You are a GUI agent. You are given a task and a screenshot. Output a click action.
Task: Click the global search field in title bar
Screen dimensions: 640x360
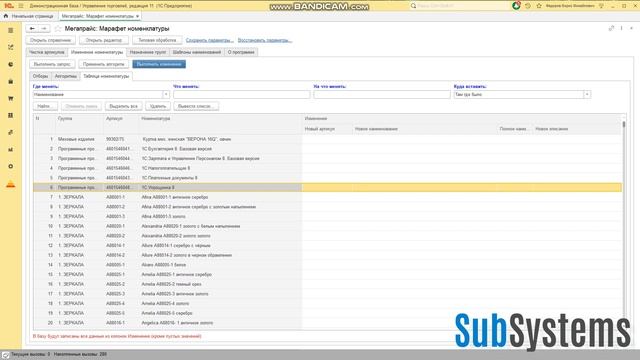[x=459, y=6]
